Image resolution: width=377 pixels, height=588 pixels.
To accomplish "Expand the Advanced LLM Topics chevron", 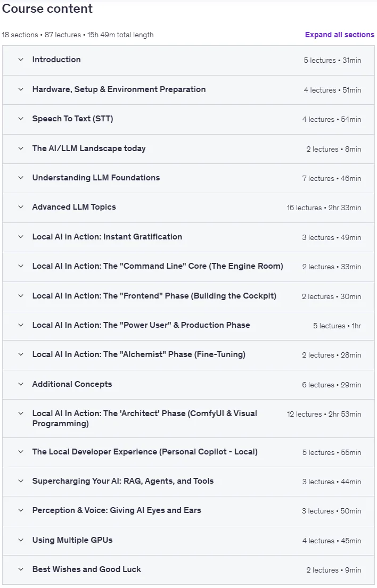I will [x=21, y=206].
